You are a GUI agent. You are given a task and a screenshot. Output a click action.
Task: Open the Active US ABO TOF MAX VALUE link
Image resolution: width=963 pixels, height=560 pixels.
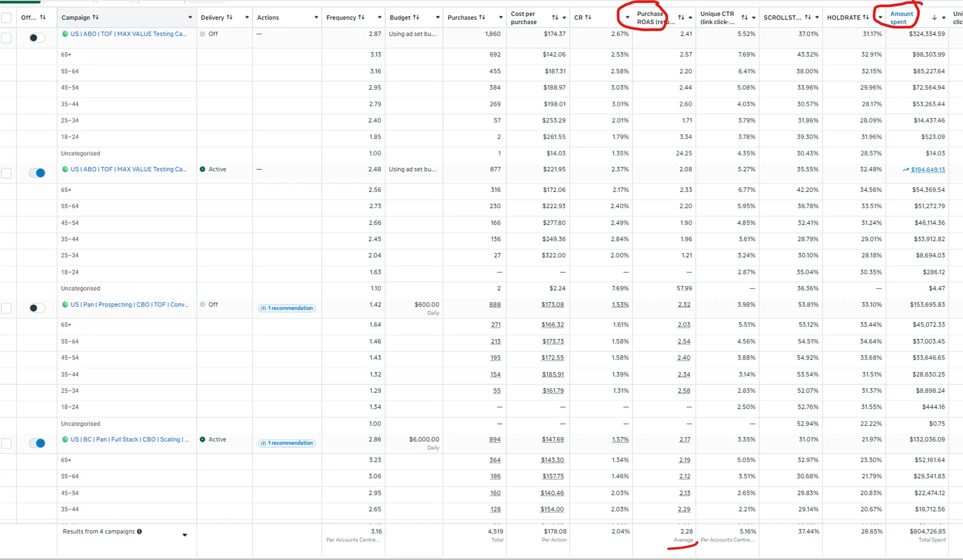(x=128, y=169)
